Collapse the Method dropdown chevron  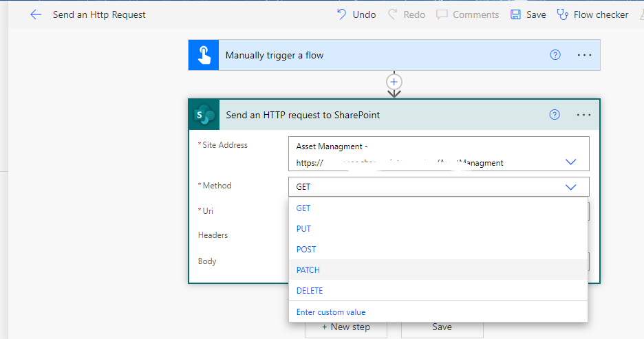pos(570,187)
